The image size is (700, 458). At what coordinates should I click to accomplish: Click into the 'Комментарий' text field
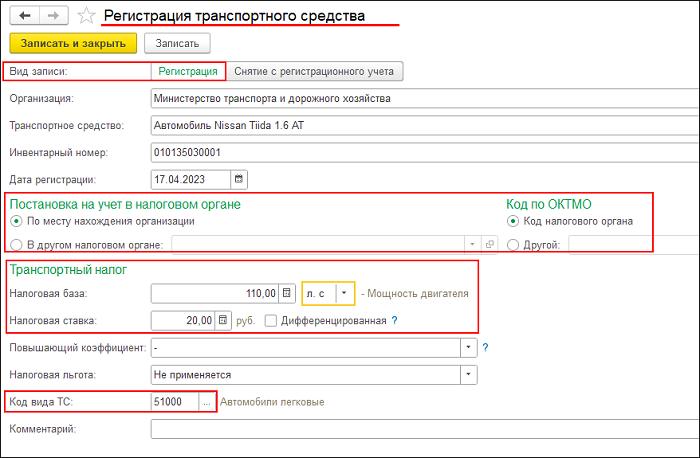coord(420,429)
